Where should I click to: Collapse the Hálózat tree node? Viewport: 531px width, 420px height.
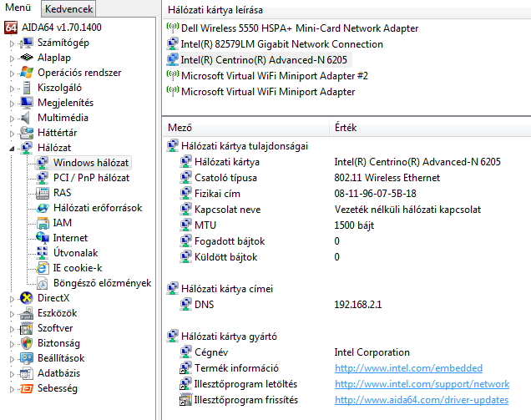pyautogui.click(x=13, y=149)
